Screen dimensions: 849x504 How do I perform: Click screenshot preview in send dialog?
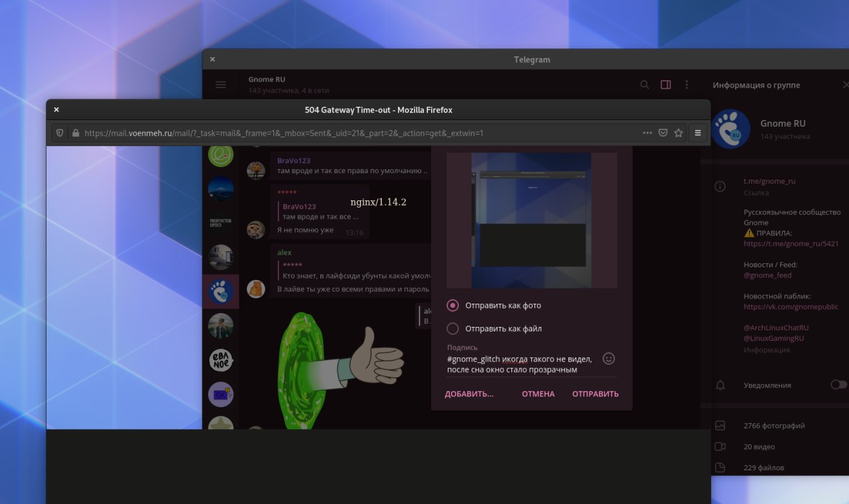pos(532,220)
